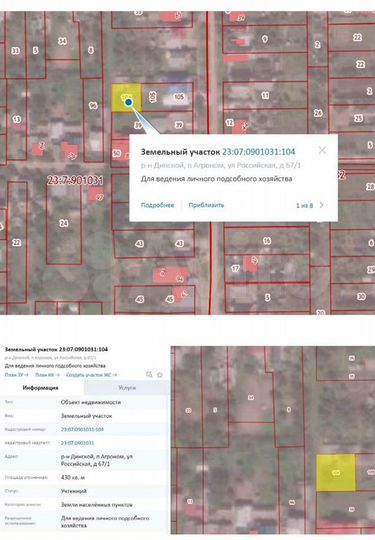Click the 'Приблизить' link in the popup

[x=206, y=205]
